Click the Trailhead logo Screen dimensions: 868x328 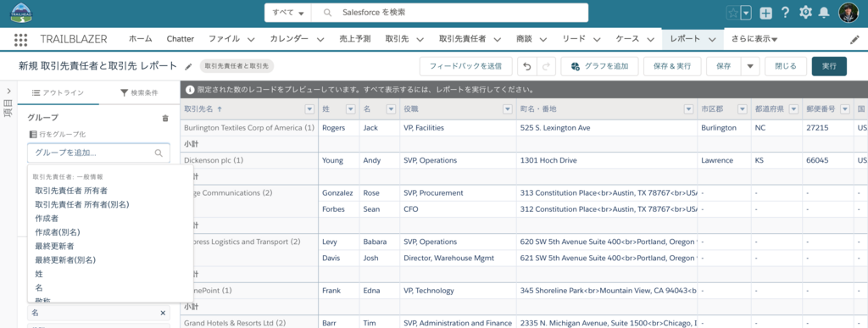click(x=21, y=14)
